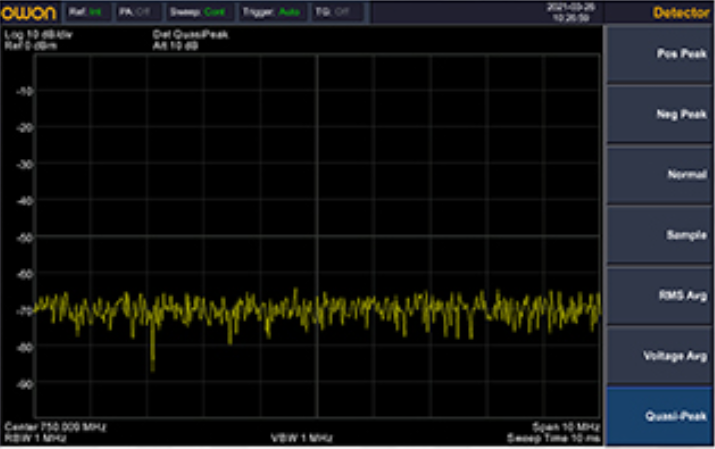
Task: Click the deepest dip in the yellow trace
Action: click(152, 367)
